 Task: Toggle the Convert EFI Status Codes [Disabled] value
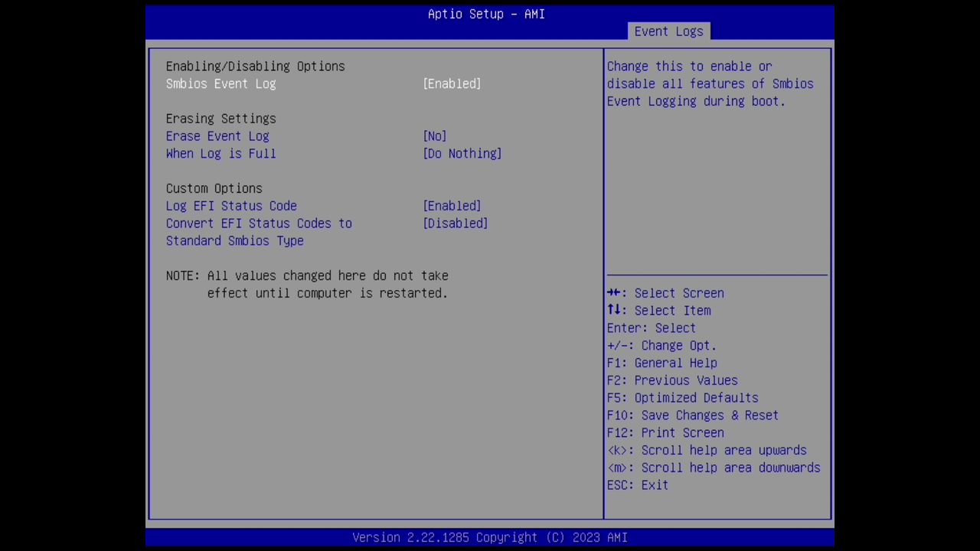pyautogui.click(x=456, y=223)
